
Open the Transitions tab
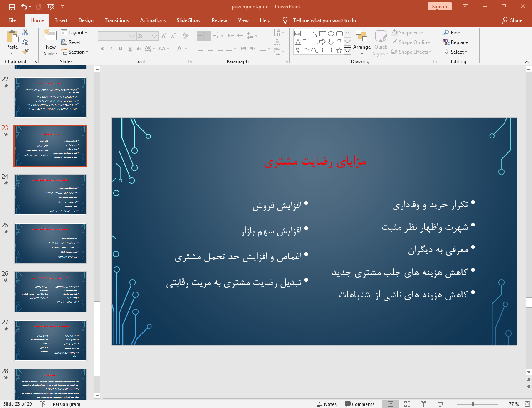(x=117, y=20)
